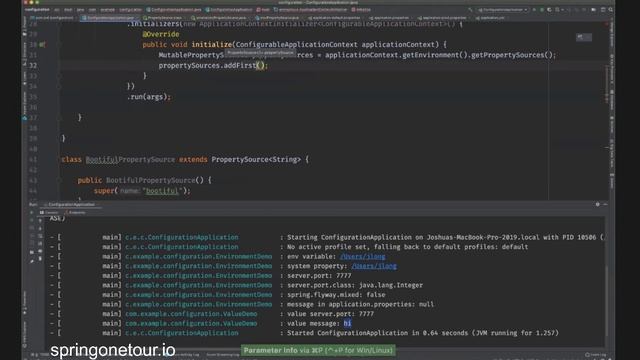Collapse the initialize method fold at line 30
This screenshot has width=640, height=360.
[x=60, y=44]
